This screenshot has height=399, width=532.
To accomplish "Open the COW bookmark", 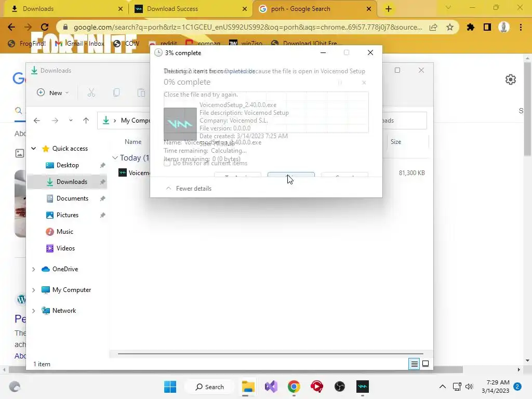I will (127, 44).
